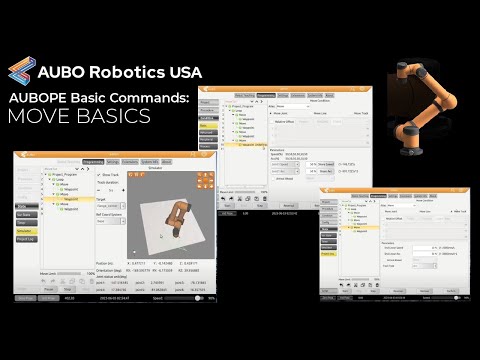Click redo icon in the top-center window
The width and height of the screenshot is (480, 360).
coord(231,199)
